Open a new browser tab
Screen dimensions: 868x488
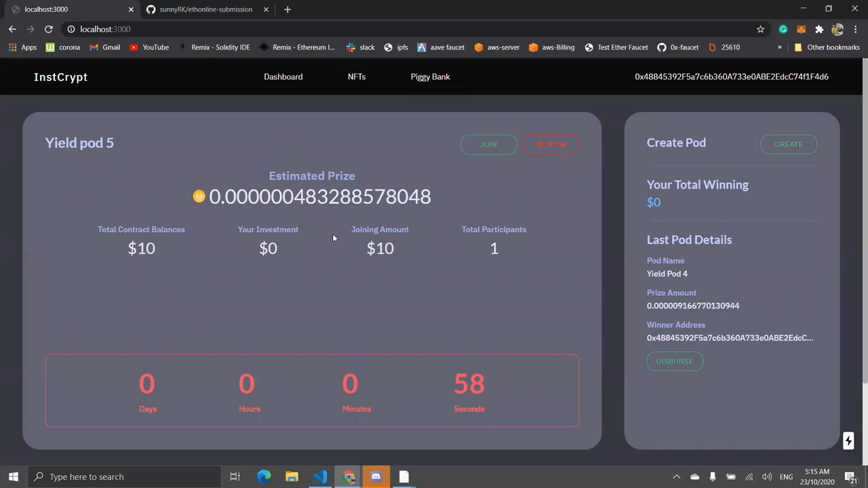coord(288,9)
